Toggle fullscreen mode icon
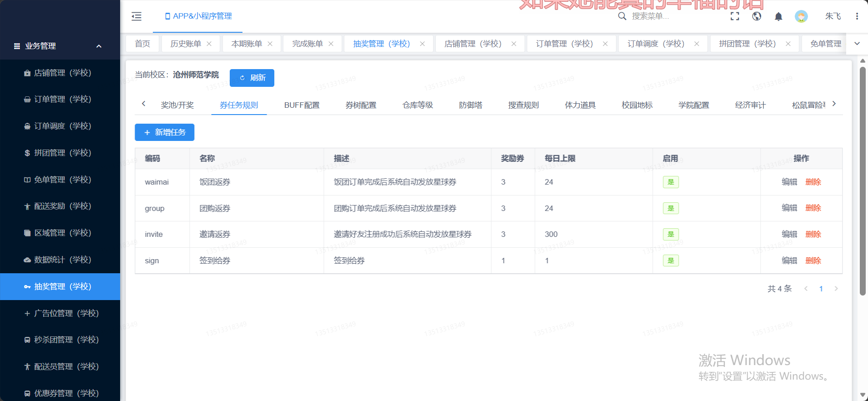Viewport: 868px width, 401px height. coord(735,16)
